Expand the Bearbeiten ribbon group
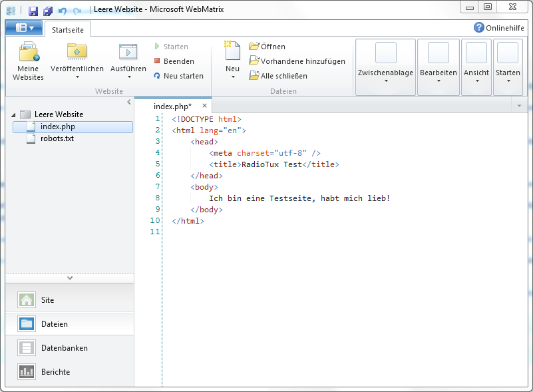This screenshot has width=533, height=392. [439, 67]
